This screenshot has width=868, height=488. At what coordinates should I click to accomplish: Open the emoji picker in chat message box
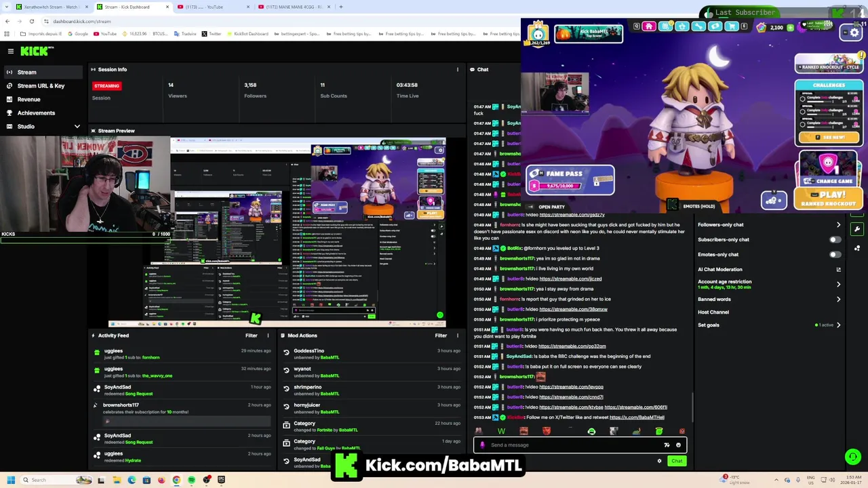678,445
